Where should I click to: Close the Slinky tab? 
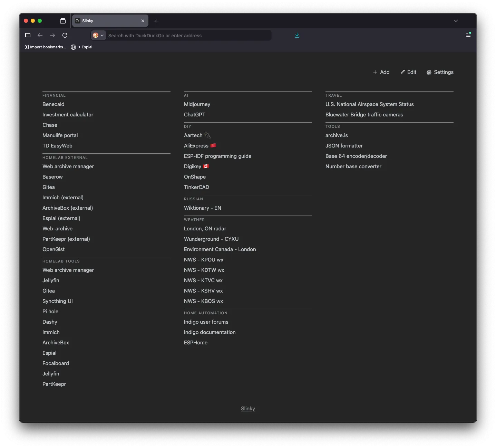pyautogui.click(x=143, y=21)
